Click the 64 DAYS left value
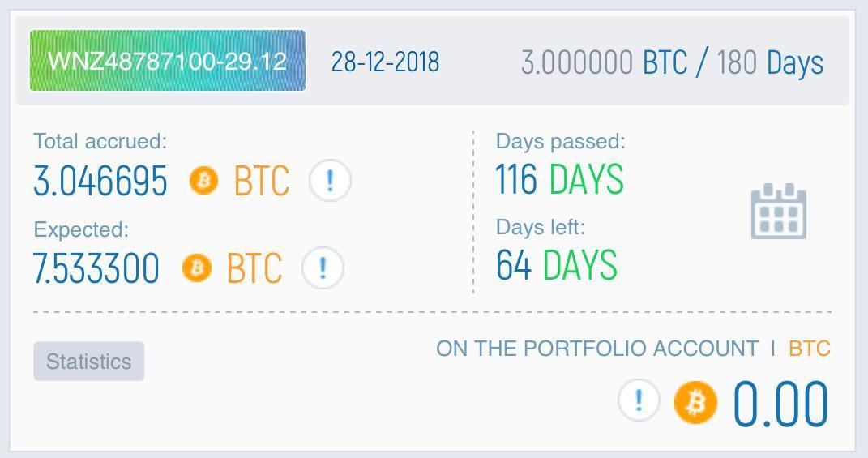The height and width of the screenshot is (458, 868). click(556, 265)
